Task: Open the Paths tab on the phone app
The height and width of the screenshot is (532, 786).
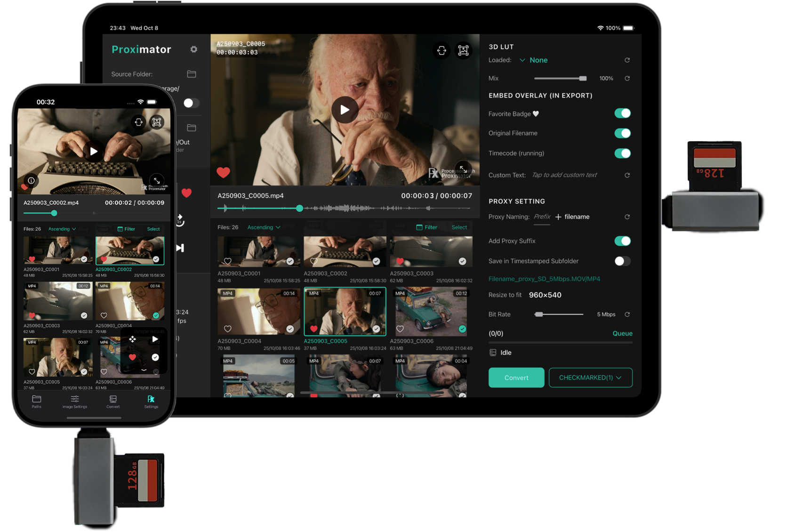Action: (36, 402)
